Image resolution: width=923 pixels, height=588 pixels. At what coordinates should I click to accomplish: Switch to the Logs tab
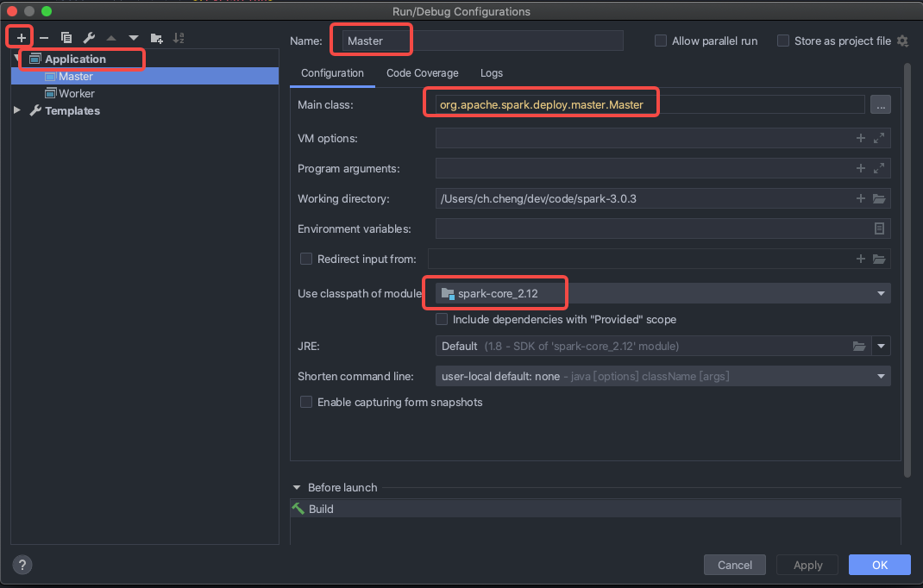point(491,73)
